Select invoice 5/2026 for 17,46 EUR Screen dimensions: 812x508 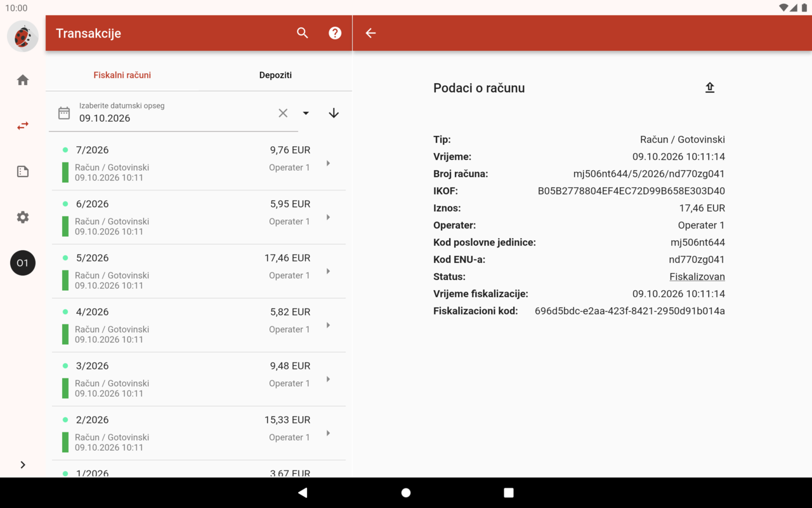(x=199, y=271)
